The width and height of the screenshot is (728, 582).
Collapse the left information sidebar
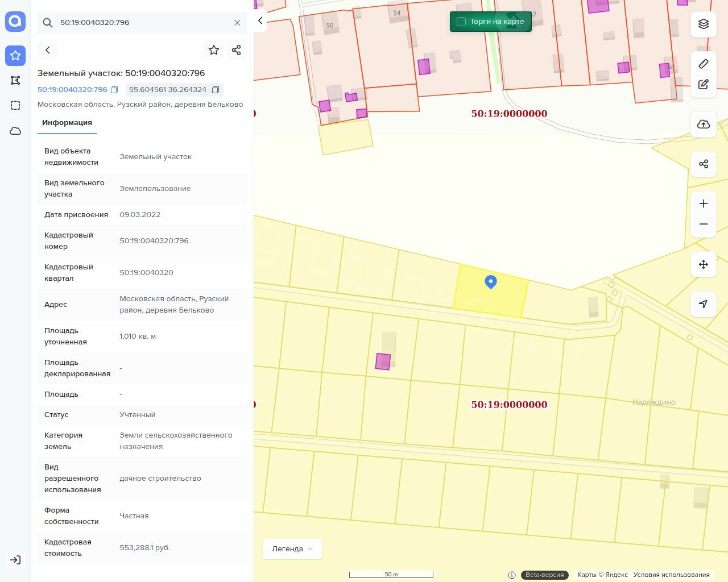coord(260,21)
